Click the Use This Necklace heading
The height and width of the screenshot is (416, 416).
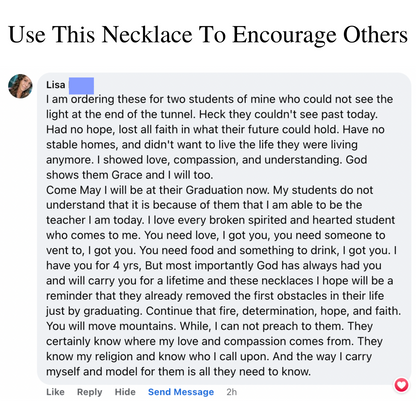coord(208,35)
